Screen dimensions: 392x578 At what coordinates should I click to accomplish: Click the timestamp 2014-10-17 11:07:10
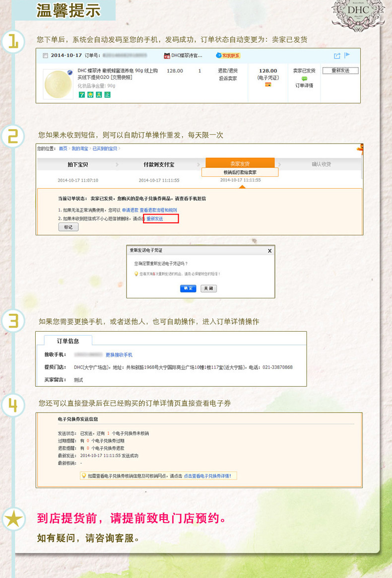[x=78, y=180]
